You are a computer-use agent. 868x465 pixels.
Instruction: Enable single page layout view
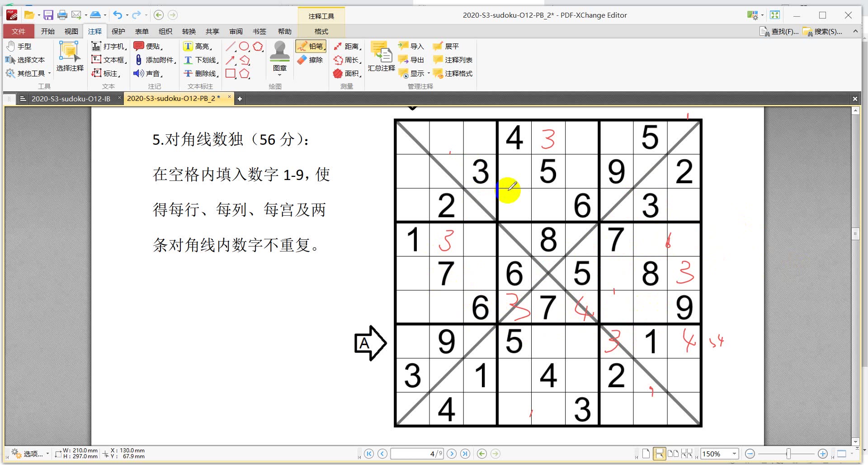click(x=646, y=454)
